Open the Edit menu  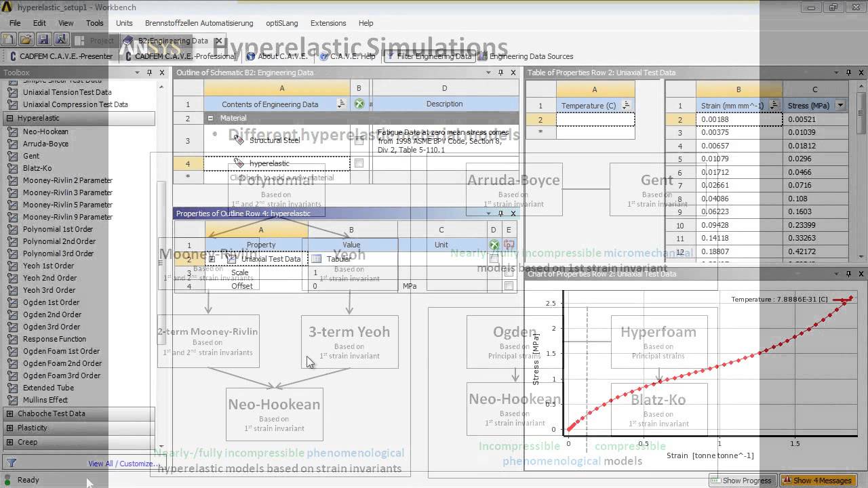(39, 23)
